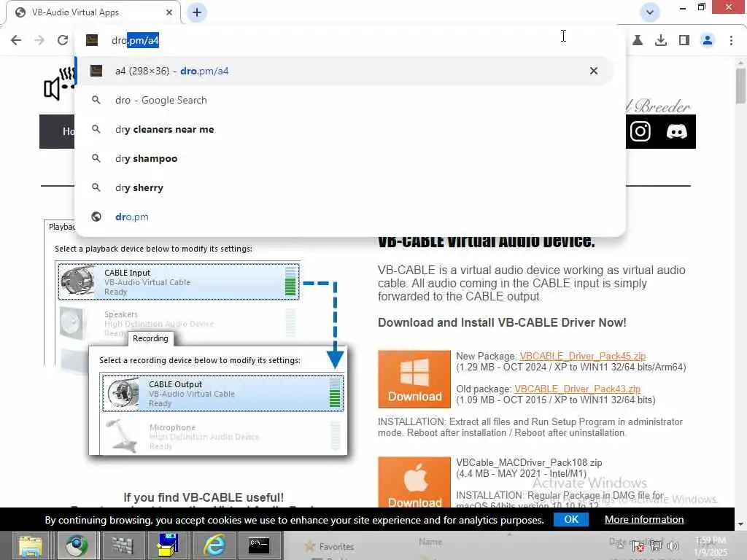Remove the a4 dro.pm/a4 suggestion
Viewport: 747px width, 560px height.
click(x=594, y=71)
